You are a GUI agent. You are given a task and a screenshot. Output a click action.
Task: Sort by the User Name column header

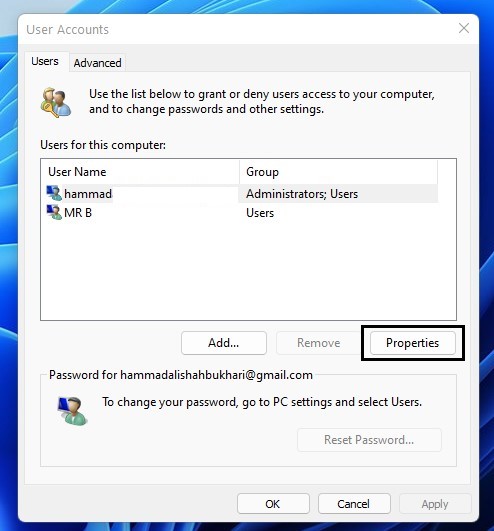(140, 172)
